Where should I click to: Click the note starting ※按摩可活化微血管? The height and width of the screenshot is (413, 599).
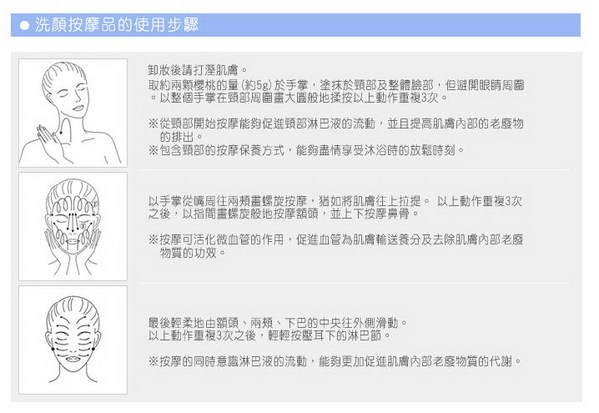(336, 240)
